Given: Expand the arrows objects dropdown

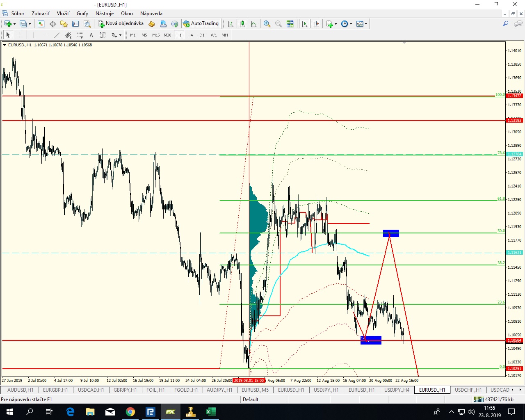Looking at the screenshot, I should (120, 35).
